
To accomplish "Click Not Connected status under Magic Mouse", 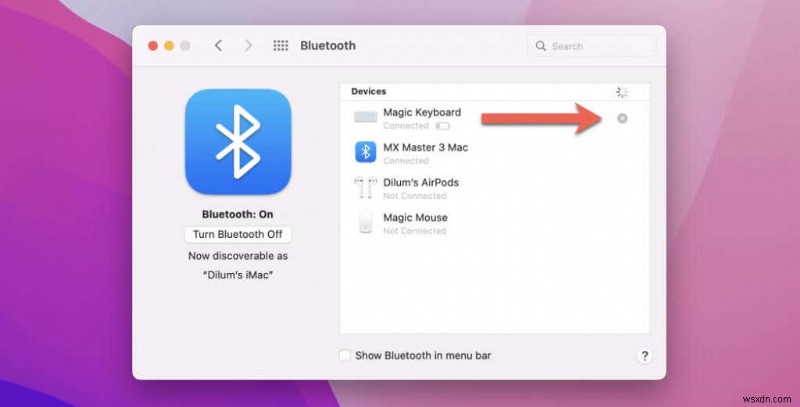I will point(415,231).
